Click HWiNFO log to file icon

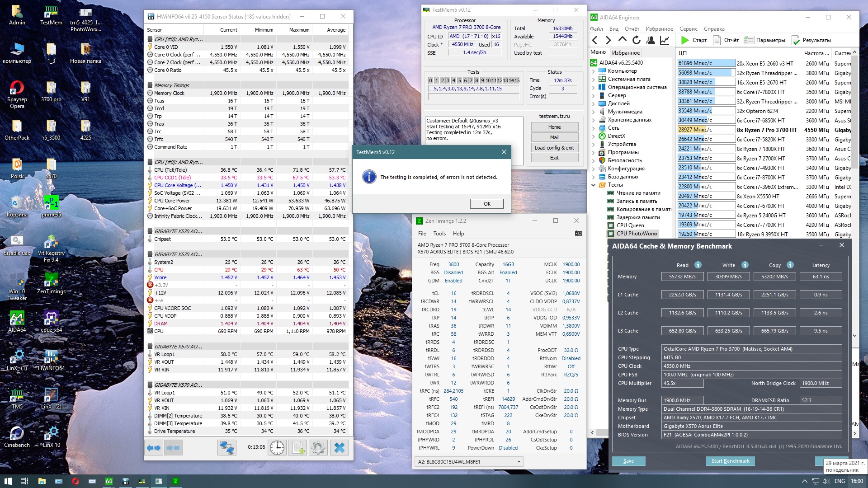click(298, 448)
